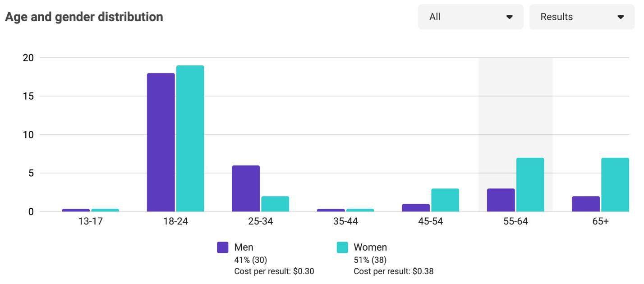Image resolution: width=644 pixels, height=284 pixels.
Task: Click the men 45-54 bar
Action: (x=416, y=208)
